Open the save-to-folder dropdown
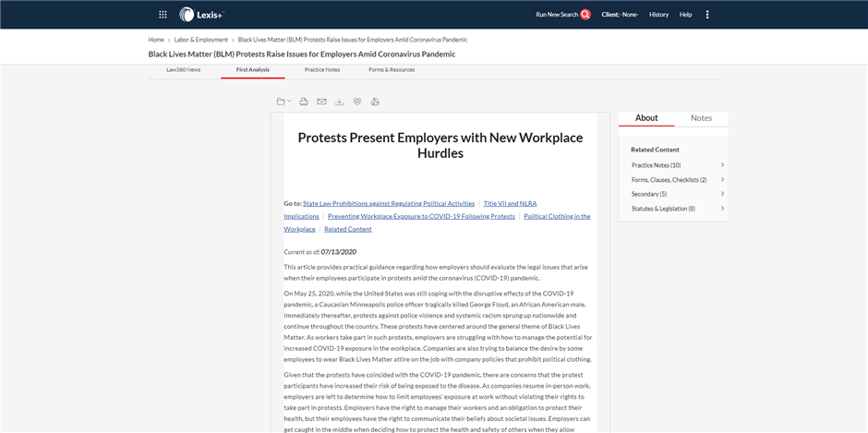Image resolution: width=868 pixels, height=433 pixels. point(283,102)
